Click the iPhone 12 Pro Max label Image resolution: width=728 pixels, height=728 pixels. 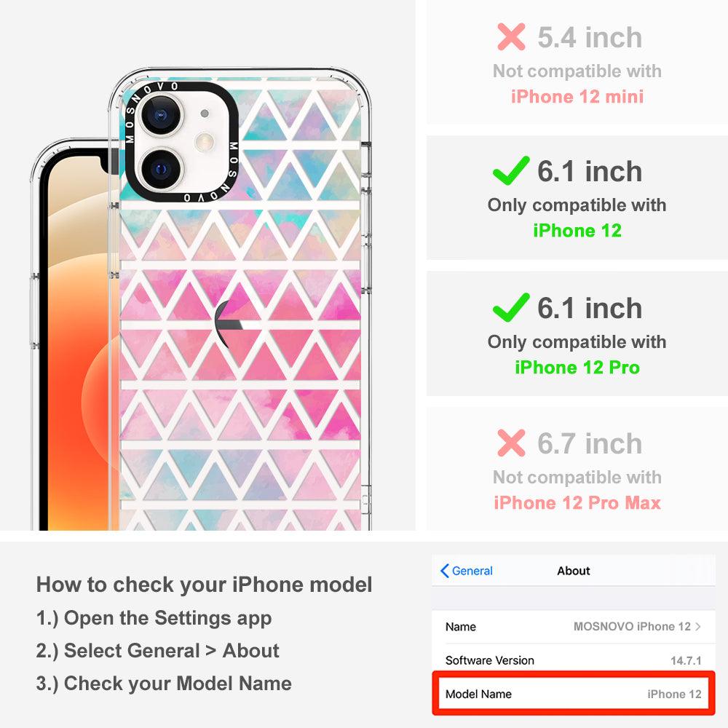click(x=577, y=503)
